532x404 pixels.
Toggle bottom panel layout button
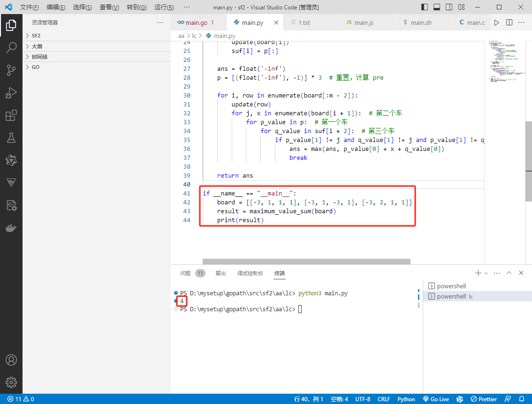(x=437, y=7)
